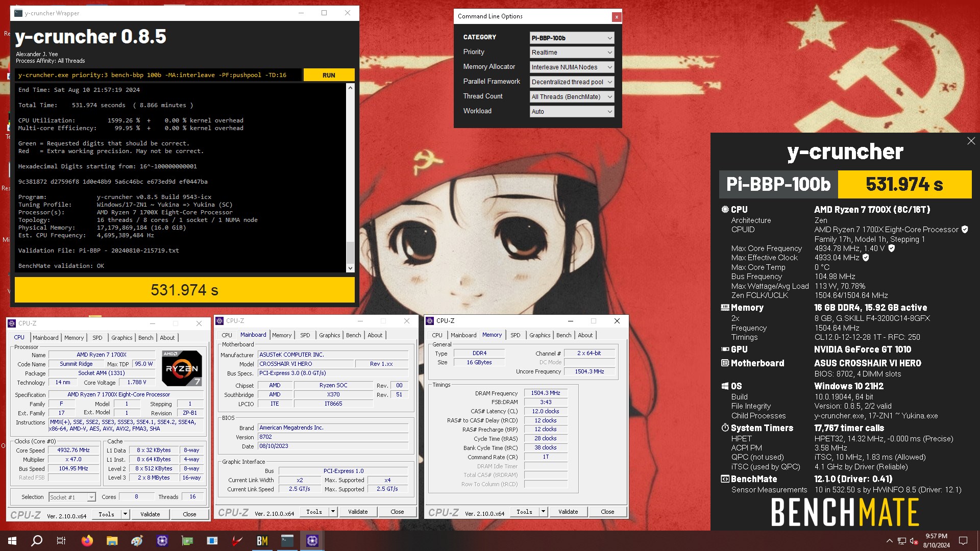The width and height of the screenshot is (980, 551).
Task: Click Core Speed value 4932.76 MHz
Action: [73, 450]
